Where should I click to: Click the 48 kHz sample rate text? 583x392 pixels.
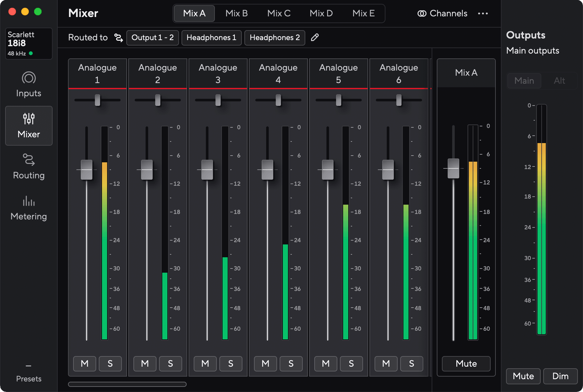(x=17, y=54)
